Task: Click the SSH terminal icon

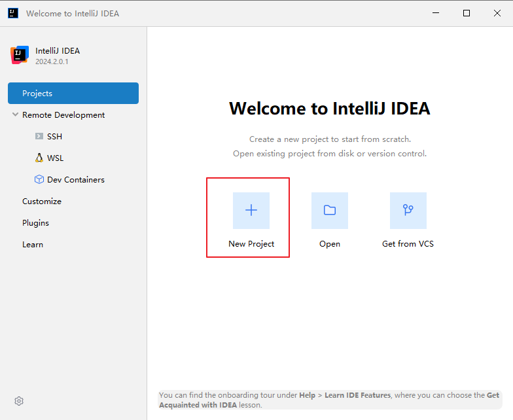Action: tap(39, 136)
